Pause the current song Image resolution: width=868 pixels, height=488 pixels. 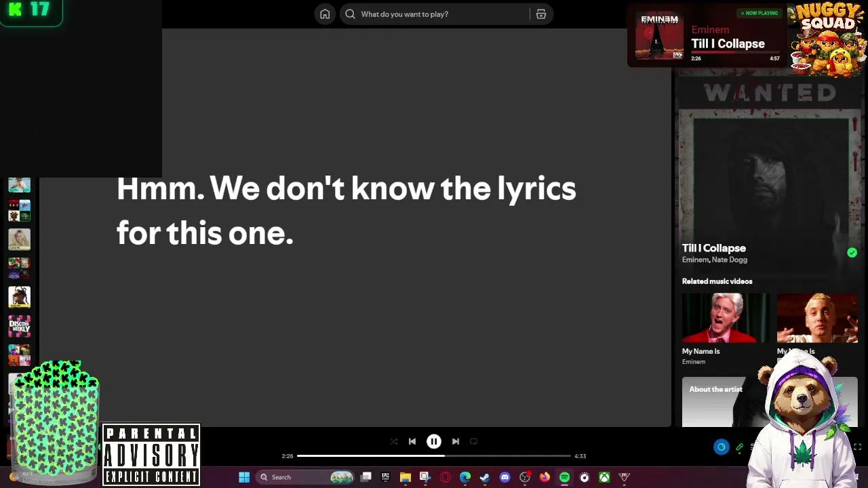coord(434,441)
